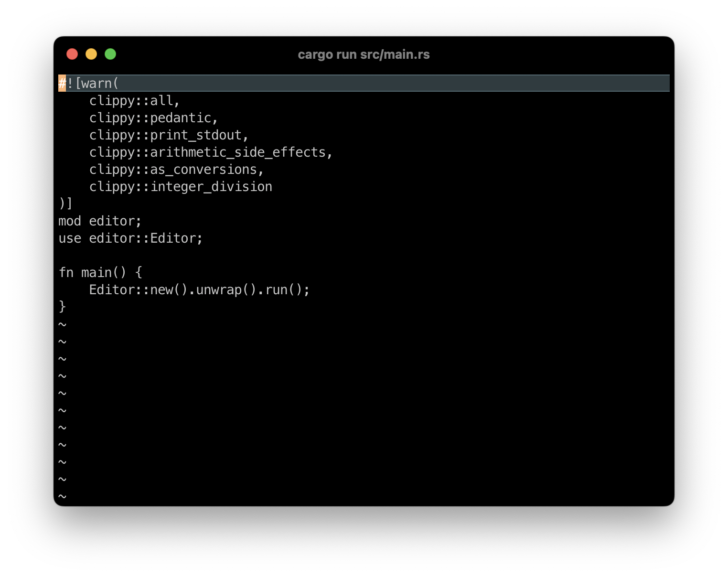Click the clippy::print_stdout lint
The image size is (728, 577).
tap(167, 135)
